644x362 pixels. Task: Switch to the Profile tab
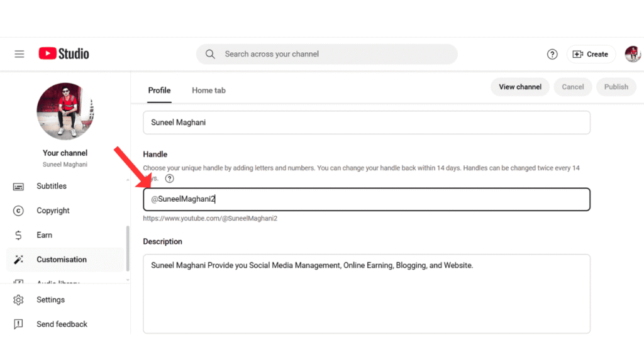tap(159, 90)
